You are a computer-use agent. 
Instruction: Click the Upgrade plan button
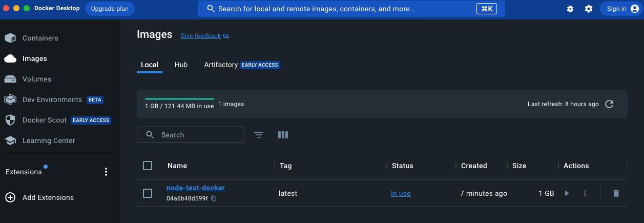pyautogui.click(x=110, y=9)
